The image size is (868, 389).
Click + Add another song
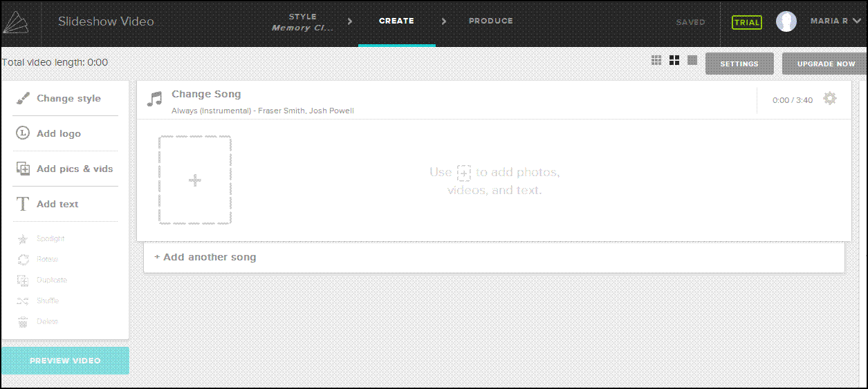click(x=205, y=257)
